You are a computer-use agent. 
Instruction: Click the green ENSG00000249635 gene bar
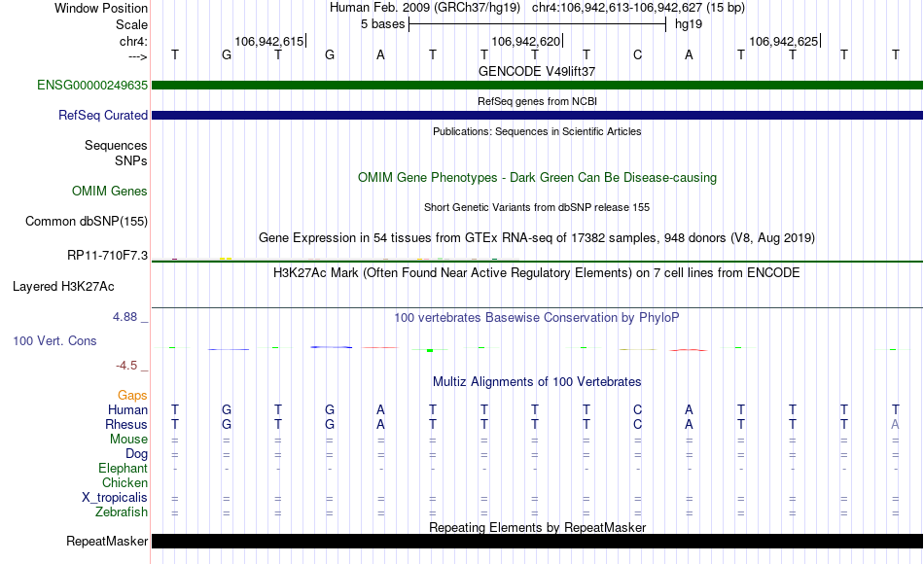tap(538, 86)
